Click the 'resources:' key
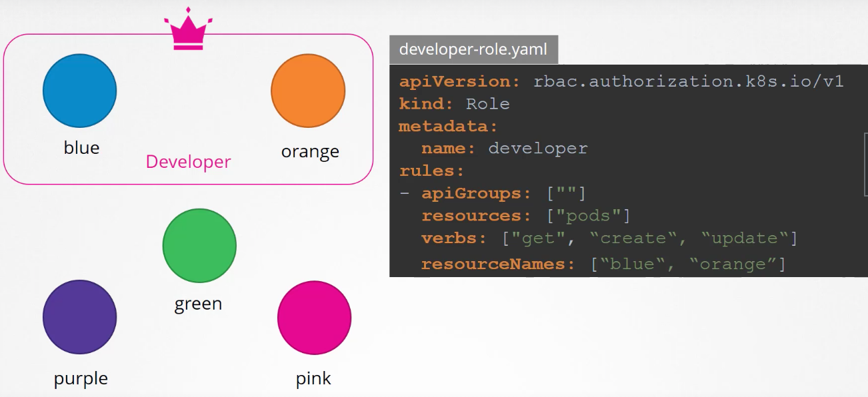Screen dimensions: 868x397 click(x=477, y=216)
